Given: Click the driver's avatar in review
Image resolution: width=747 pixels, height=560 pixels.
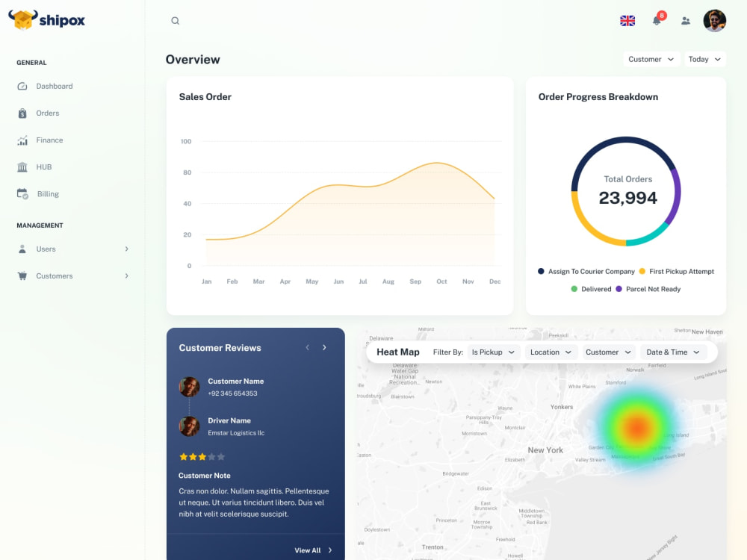Looking at the screenshot, I should point(189,426).
